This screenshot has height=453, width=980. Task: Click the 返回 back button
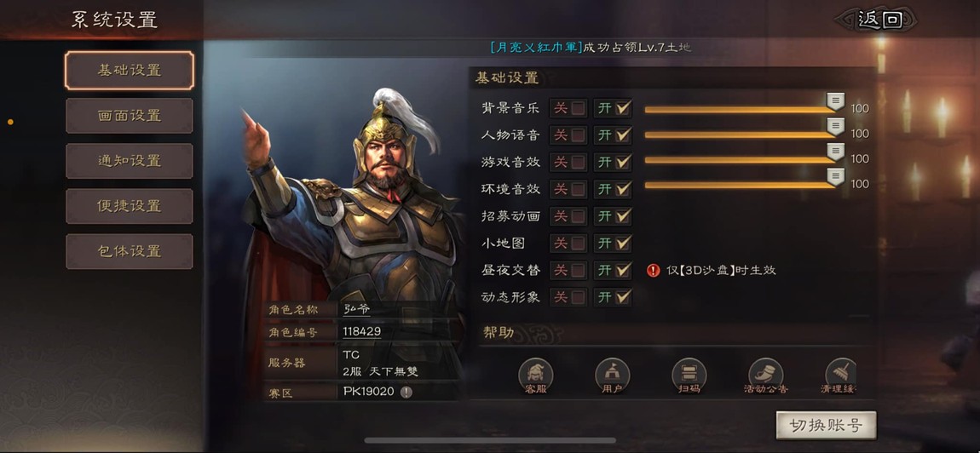pyautogui.click(x=879, y=20)
